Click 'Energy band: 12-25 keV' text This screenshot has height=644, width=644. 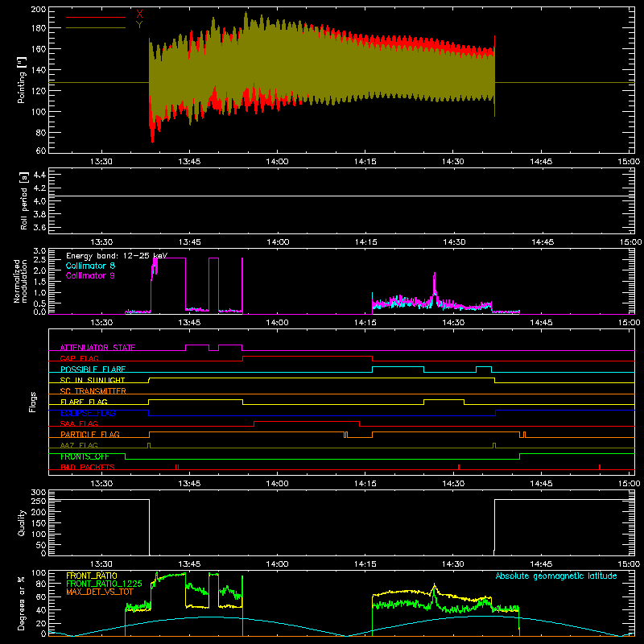[x=117, y=256]
